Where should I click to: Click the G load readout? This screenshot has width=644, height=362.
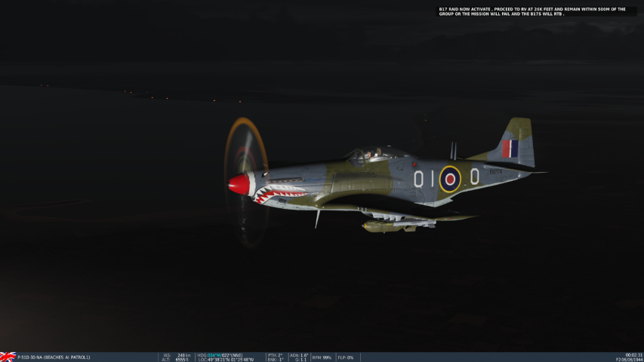(299, 360)
